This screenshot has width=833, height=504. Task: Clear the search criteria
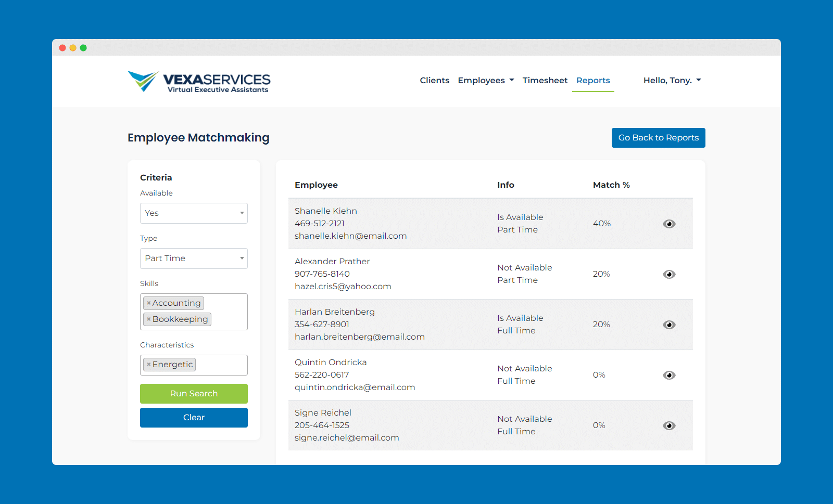click(194, 418)
